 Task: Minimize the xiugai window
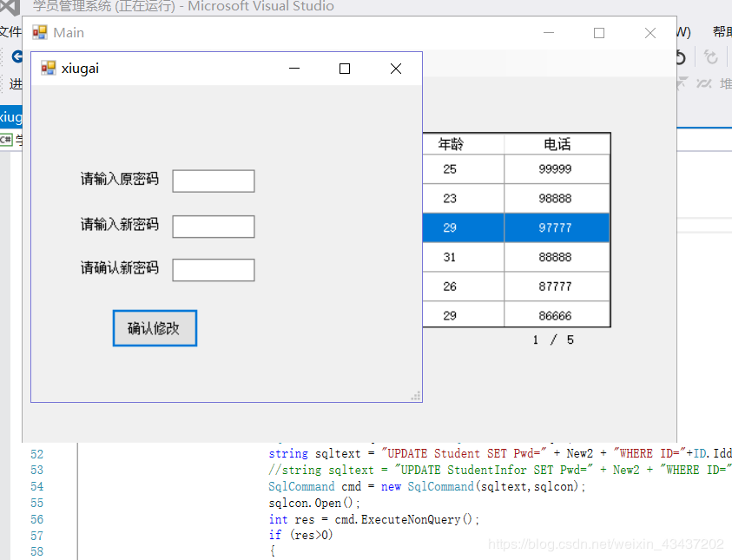pyautogui.click(x=294, y=69)
